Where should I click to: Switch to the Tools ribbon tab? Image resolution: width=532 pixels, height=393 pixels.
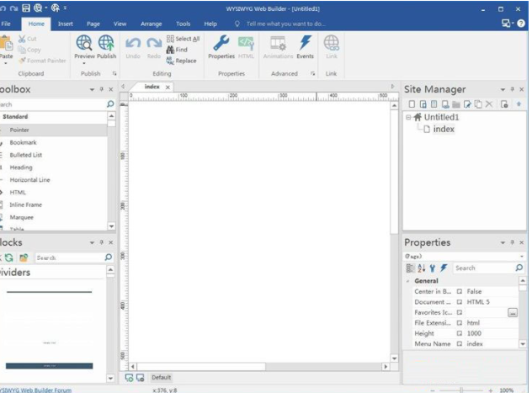click(x=183, y=24)
